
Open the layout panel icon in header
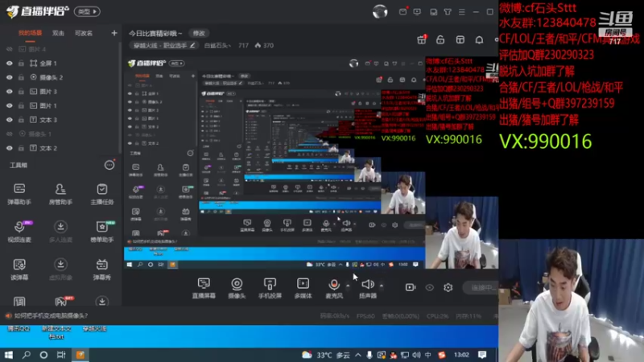coord(460,39)
